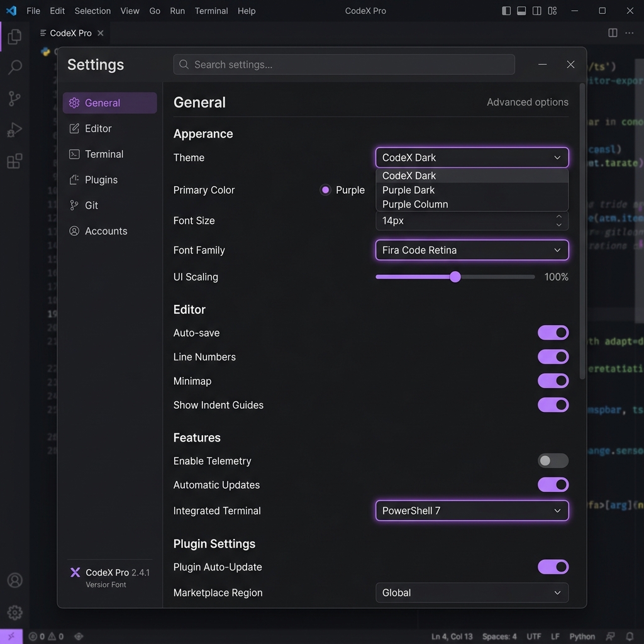The width and height of the screenshot is (644, 644).
Task: Go to Terminal settings category
Action: click(x=109, y=154)
